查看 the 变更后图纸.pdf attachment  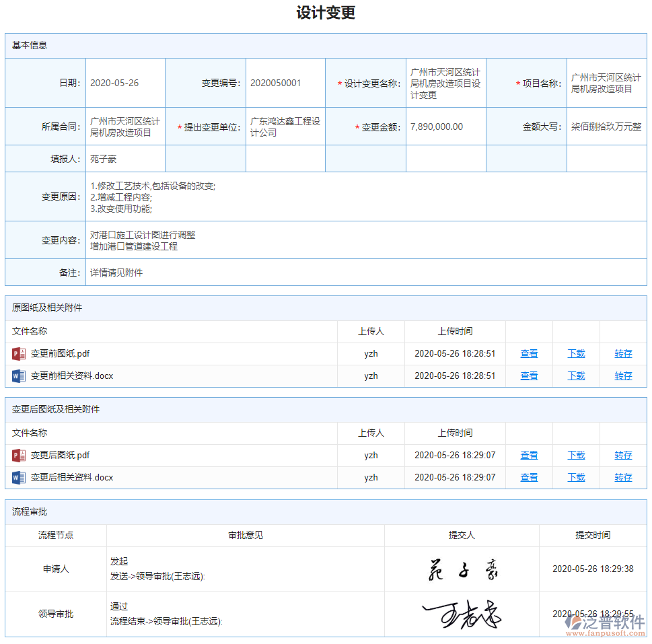[x=529, y=455]
